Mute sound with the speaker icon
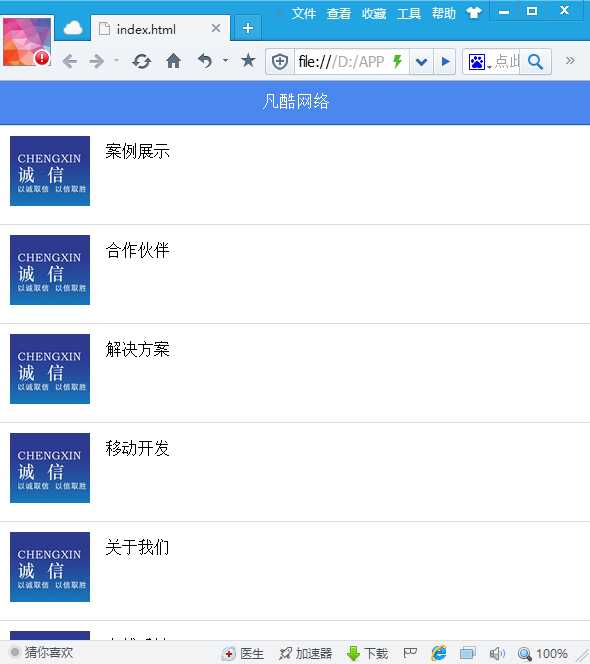The width and height of the screenshot is (590, 664). [x=496, y=653]
